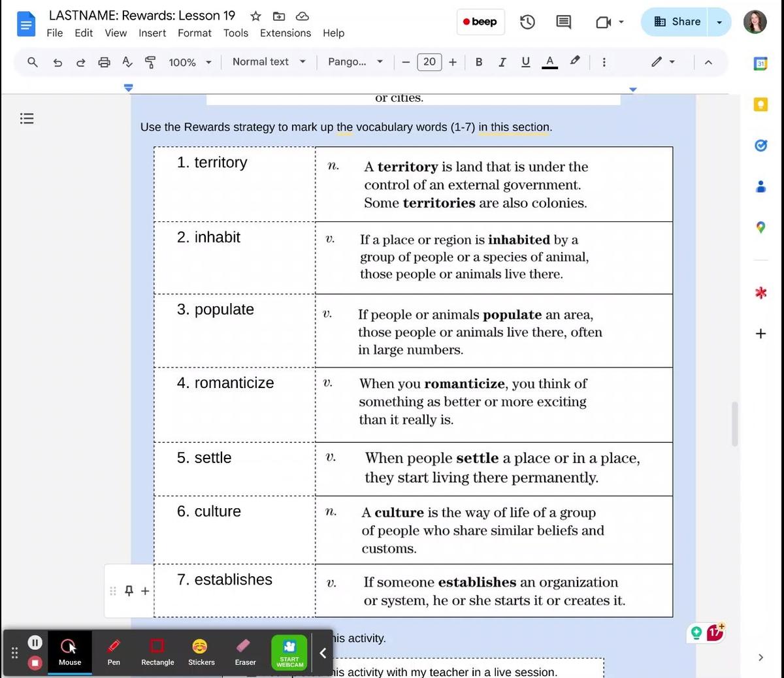Collapse the recorder toolbar arrow
Image resolution: width=784 pixels, height=678 pixels.
(x=323, y=653)
